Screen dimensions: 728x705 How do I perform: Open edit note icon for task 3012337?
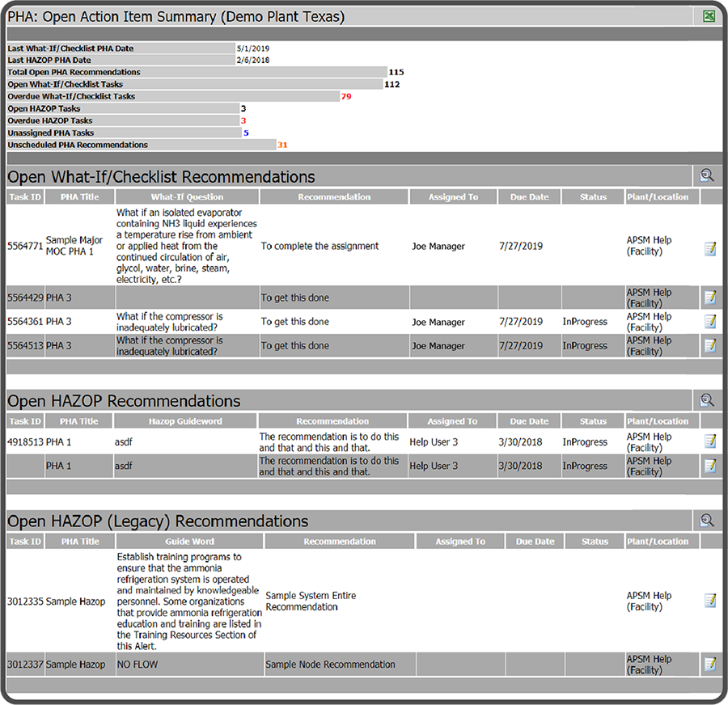point(710,665)
